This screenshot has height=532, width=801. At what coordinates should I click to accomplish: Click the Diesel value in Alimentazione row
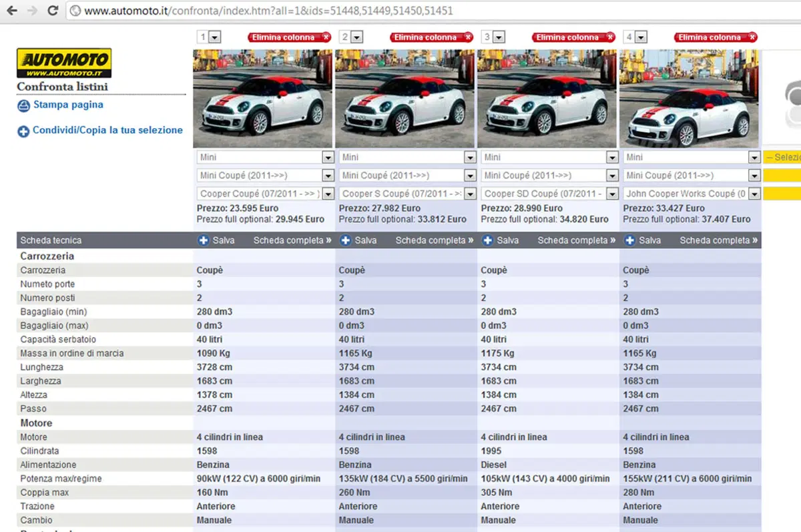[x=494, y=465]
